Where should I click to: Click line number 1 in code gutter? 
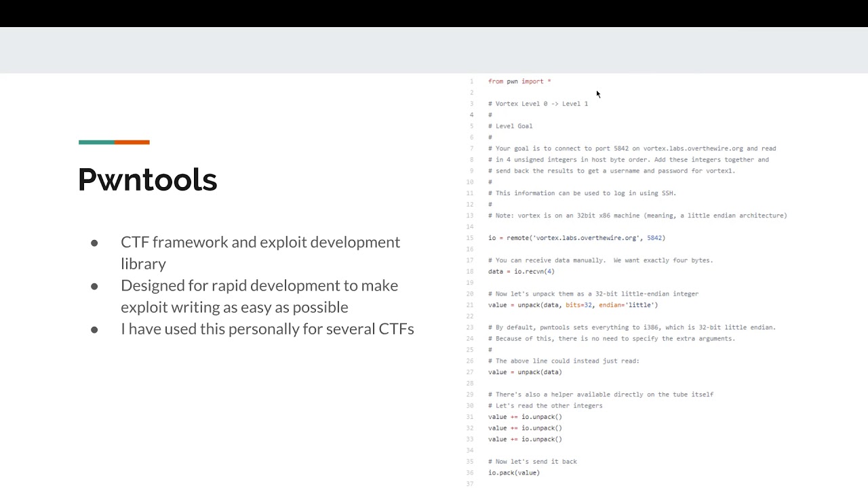471,81
